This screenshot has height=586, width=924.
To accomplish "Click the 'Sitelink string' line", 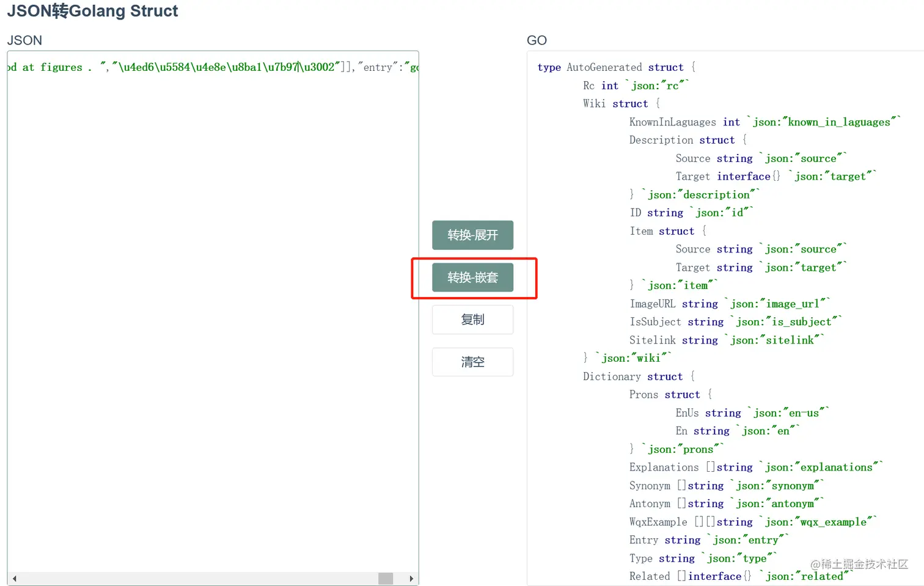I will click(727, 340).
